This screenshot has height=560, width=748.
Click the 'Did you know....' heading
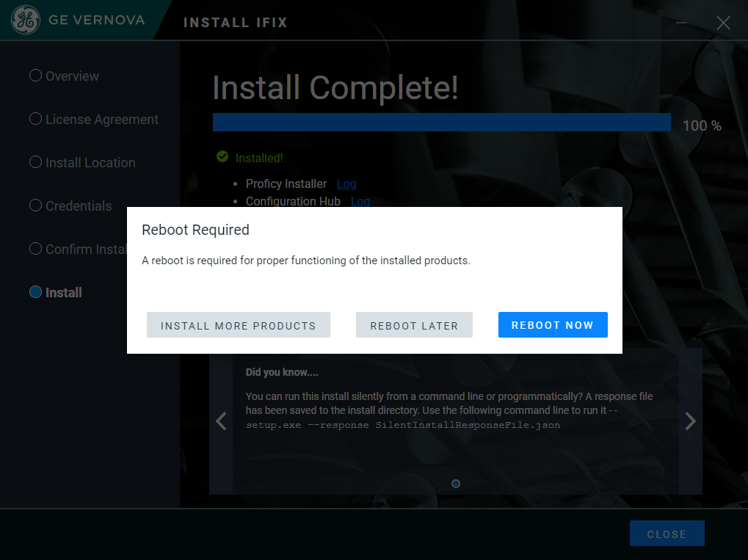[x=282, y=372]
